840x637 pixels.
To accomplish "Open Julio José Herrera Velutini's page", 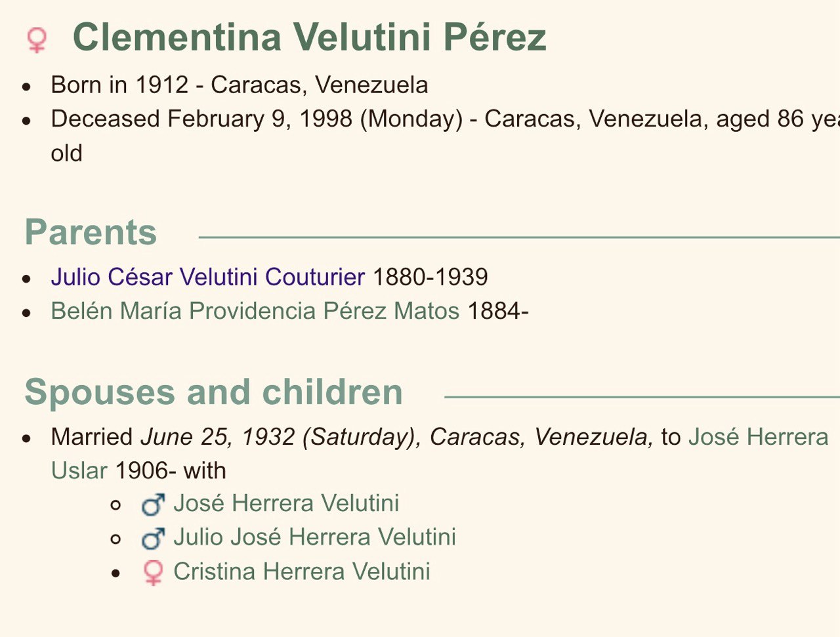I will pos(314,537).
